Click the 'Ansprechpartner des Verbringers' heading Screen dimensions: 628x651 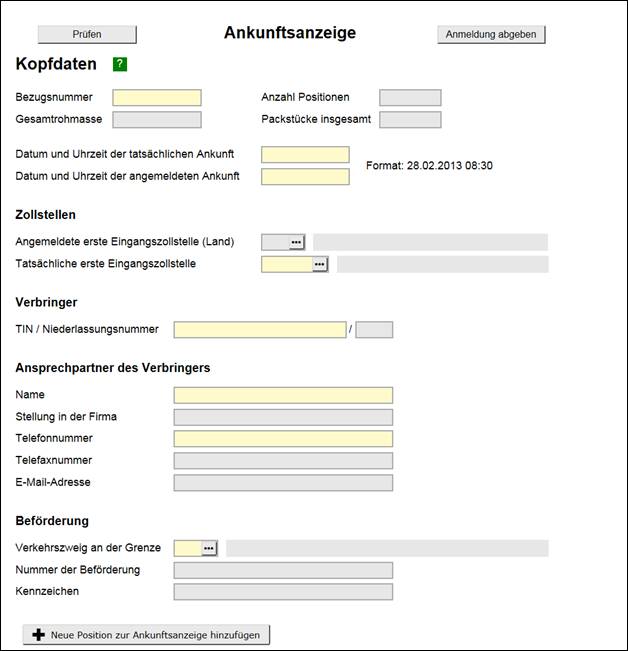click(x=113, y=368)
